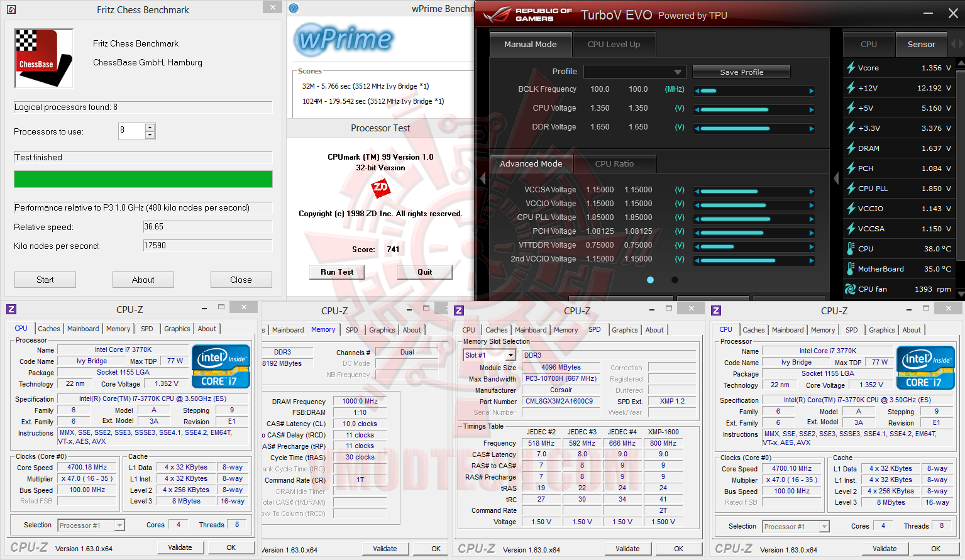The height and width of the screenshot is (560, 965).
Task: Decrease Processors to use with down arrow
Action: point(150,135)
